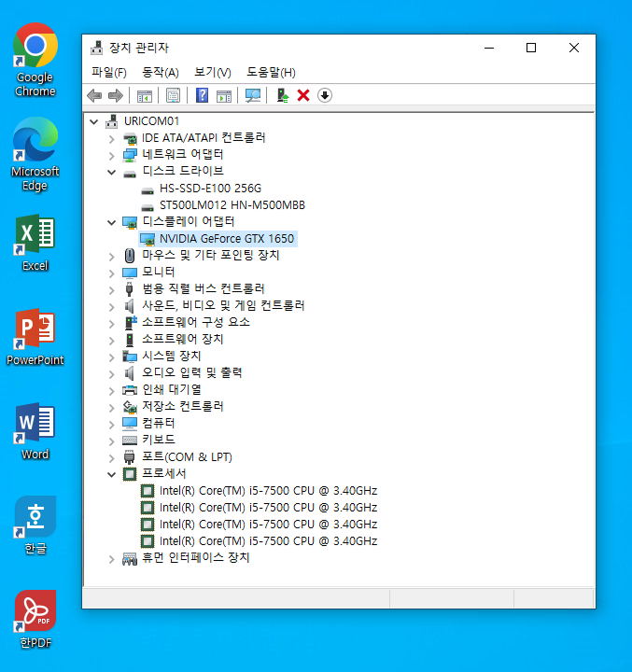Open Word desktop shortcut
632x672 pixels.
tap(35, 431)
